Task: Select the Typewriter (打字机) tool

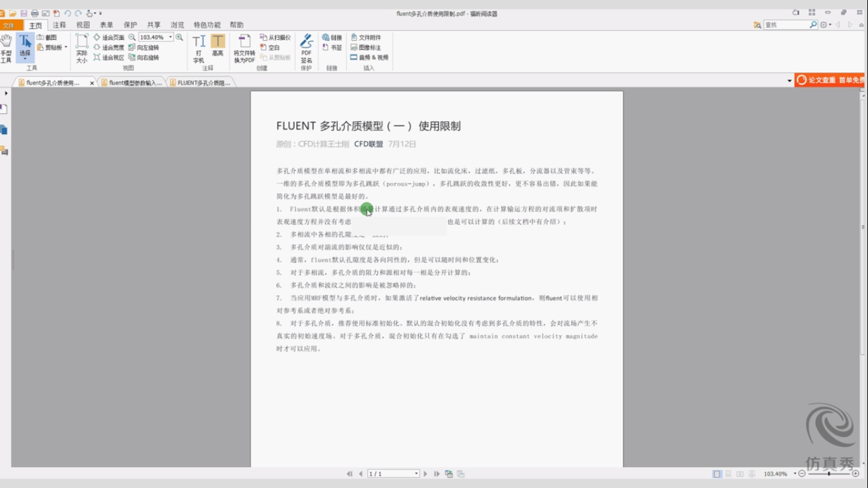Action: click(199, 49)
